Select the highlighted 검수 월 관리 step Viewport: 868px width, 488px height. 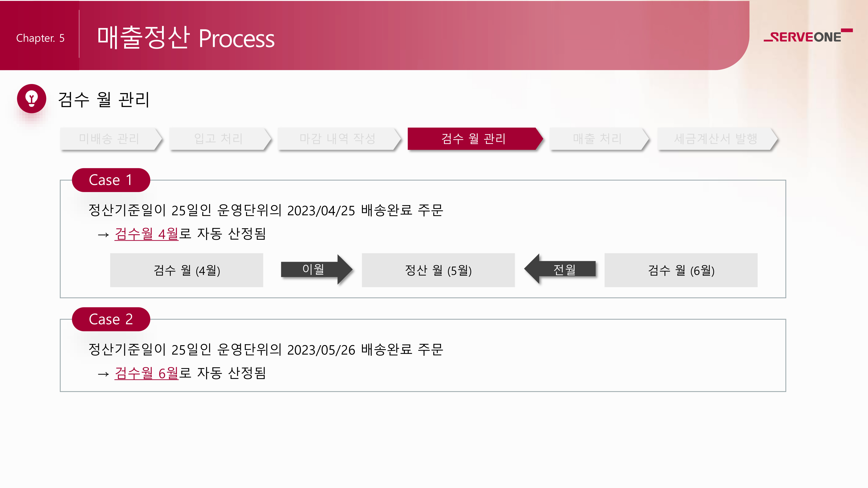473,138
